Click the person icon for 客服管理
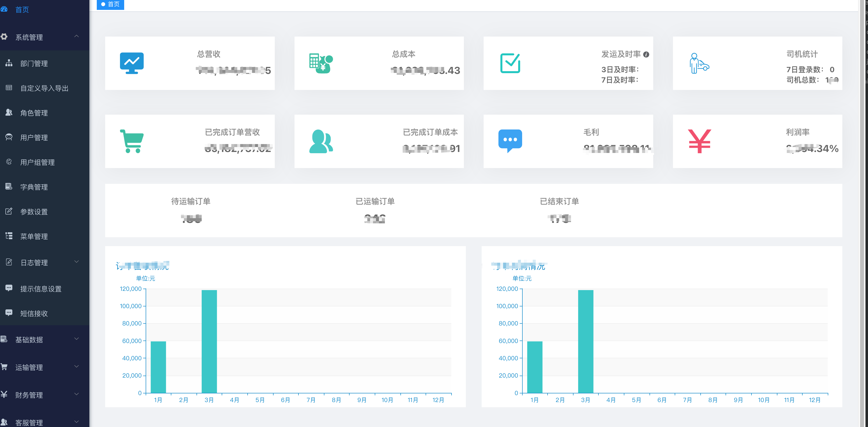 [x=4, y=422]
